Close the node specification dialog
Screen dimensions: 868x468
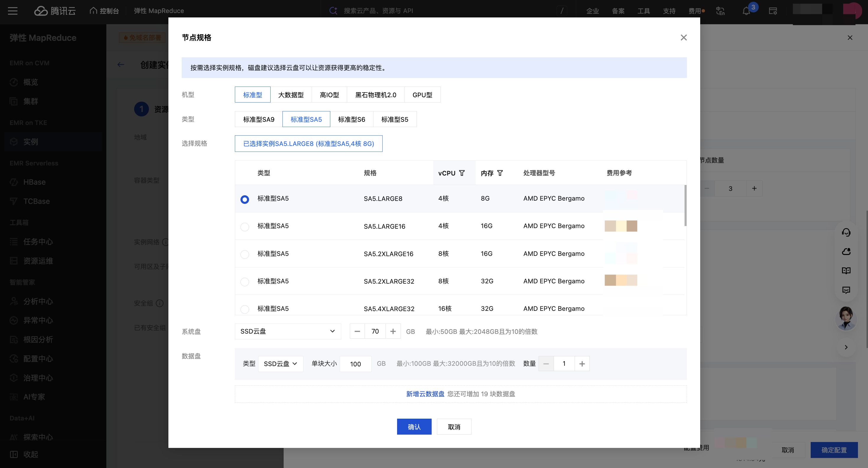tap(683, 38)
